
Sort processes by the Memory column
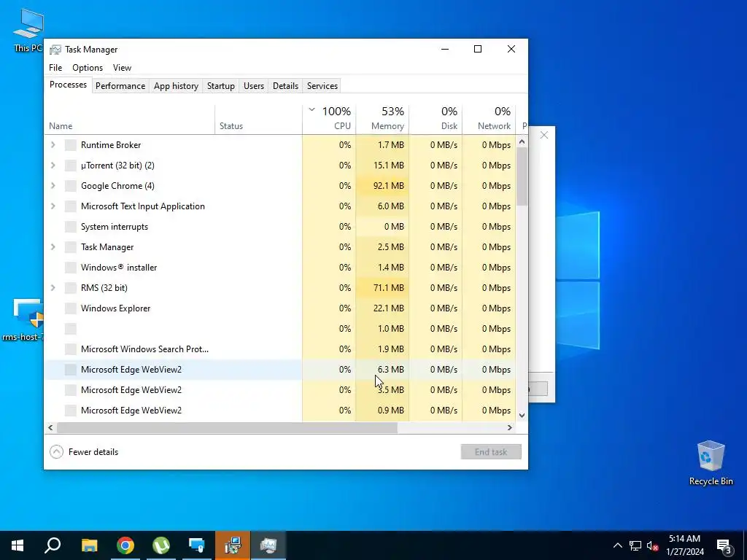click(x=382, y=119)
